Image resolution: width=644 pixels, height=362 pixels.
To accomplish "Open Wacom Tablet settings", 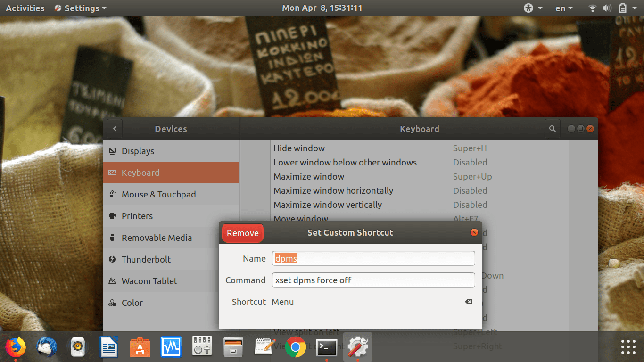I will [x=161, y=281].
